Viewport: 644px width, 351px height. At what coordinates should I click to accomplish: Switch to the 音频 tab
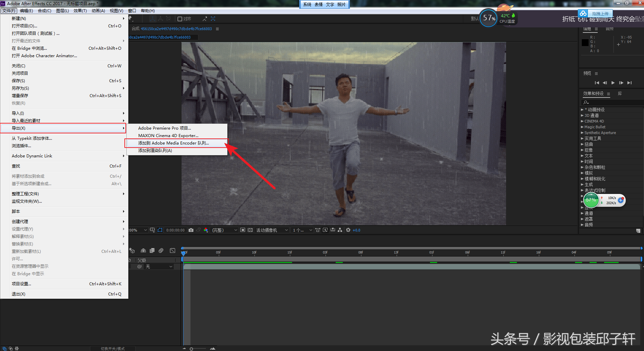[609, 29]
